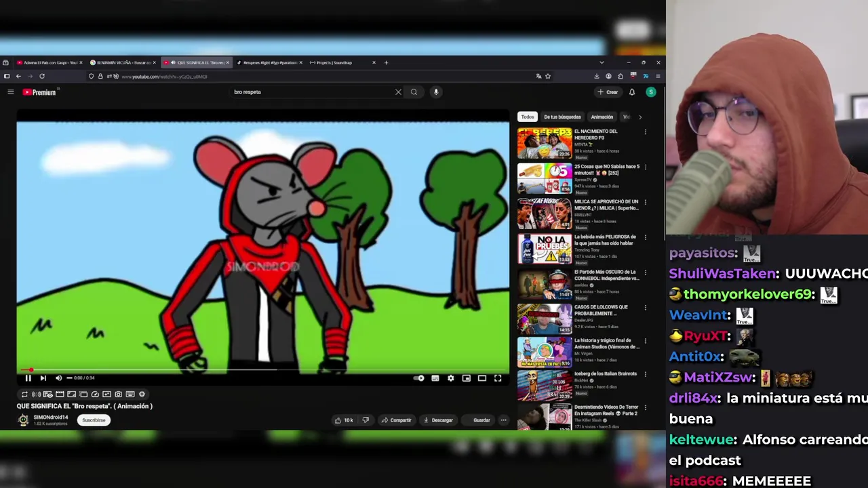Like the video with 10 k likes
868x488 pixels.
[x=344, y=420]
